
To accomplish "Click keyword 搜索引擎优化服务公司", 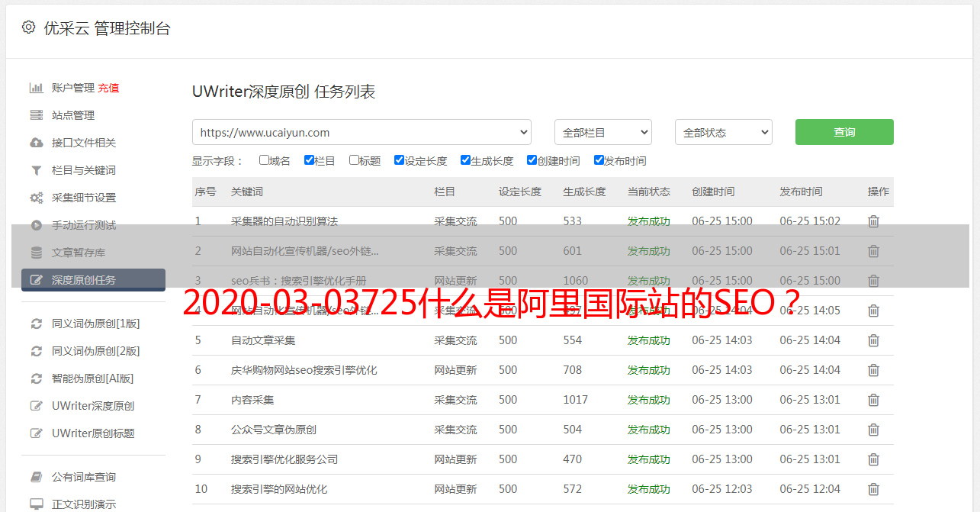I will click(x=284, y=459).
